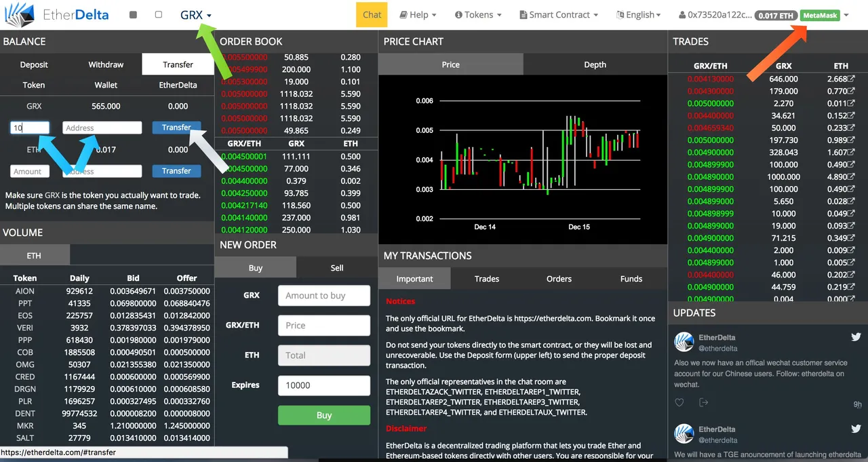Viewport: 868px width, 462px height.
Task: Open the GRX token selector dropdown
Action: pos(196,15)
